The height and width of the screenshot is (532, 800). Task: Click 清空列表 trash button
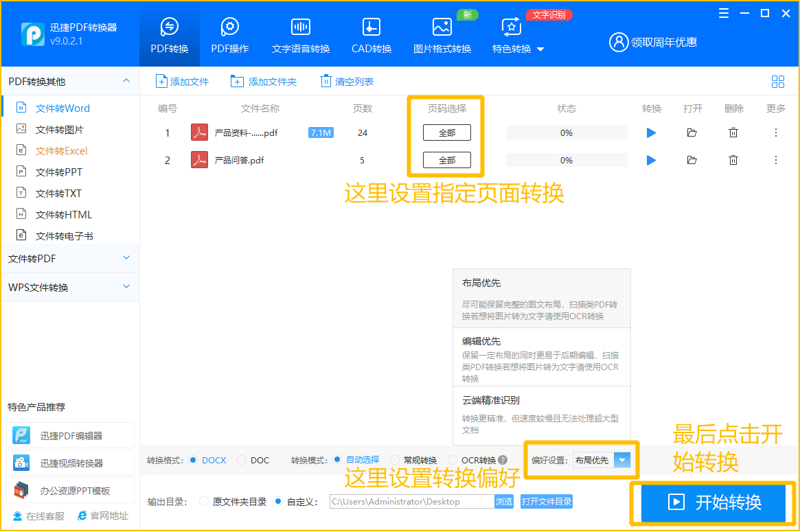pos(347,82)
